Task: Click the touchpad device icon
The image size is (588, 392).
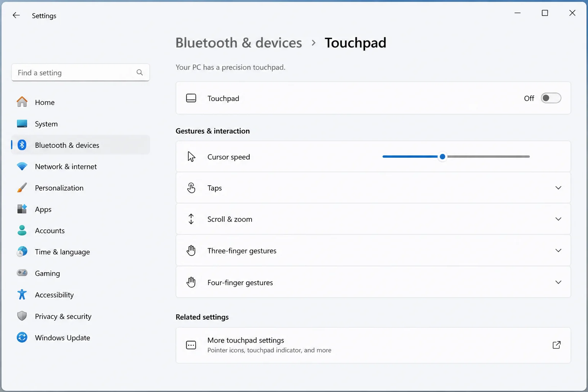Action: (191, 98)
